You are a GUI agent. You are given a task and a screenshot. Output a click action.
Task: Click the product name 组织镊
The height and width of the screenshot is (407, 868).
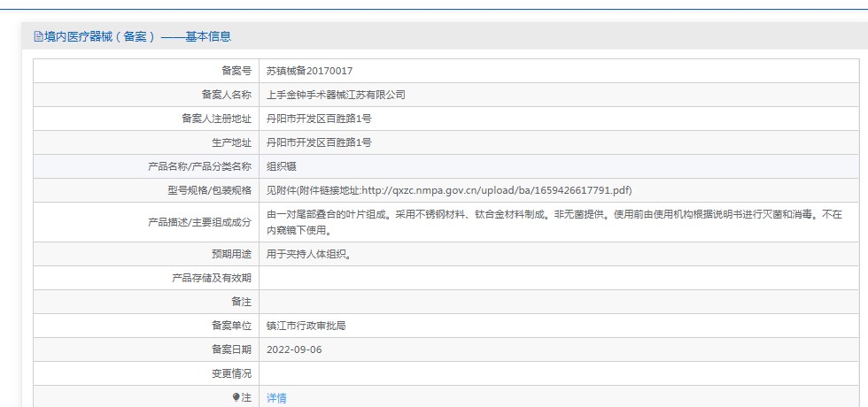[282, 166]
